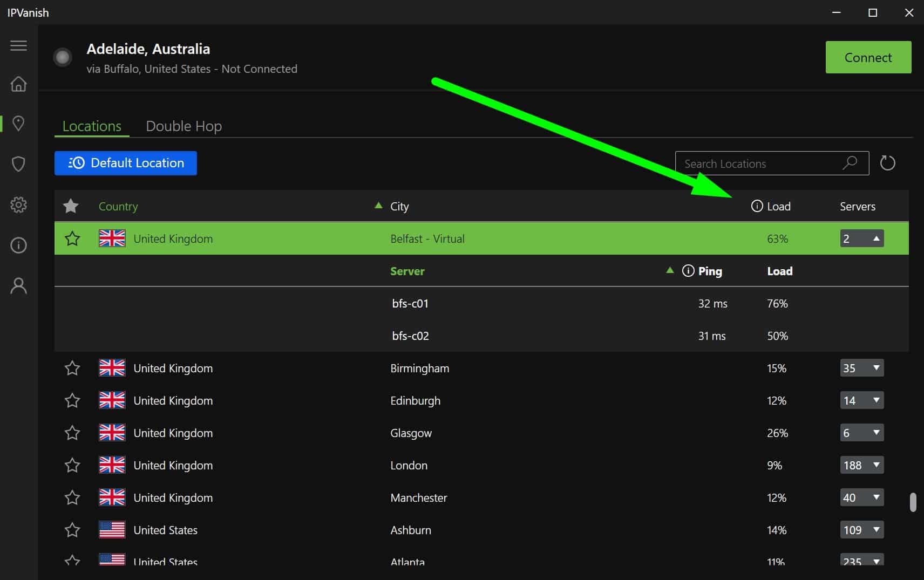This screenshot has width=924, height=580.
Task: Click the green Connect button
Action: point(868,57)
